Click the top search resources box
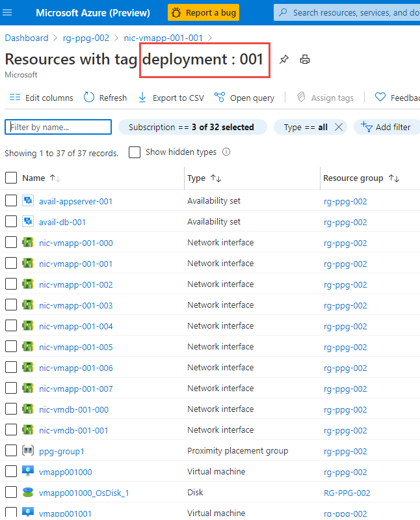 (347, 12)
